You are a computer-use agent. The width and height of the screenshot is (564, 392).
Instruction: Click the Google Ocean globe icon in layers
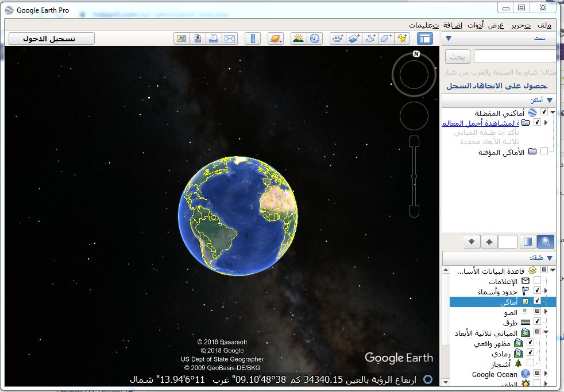[x=525, y=374]
